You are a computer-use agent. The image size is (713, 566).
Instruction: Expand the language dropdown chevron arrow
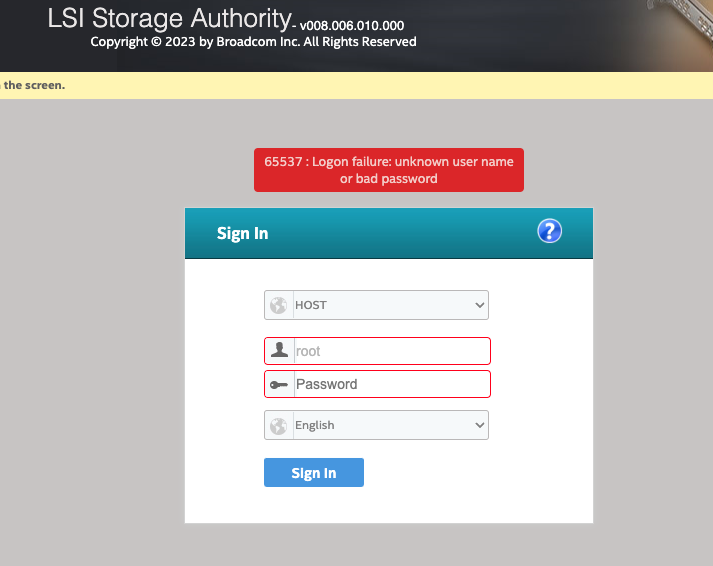pyautogui.click(x=479, y=425)
